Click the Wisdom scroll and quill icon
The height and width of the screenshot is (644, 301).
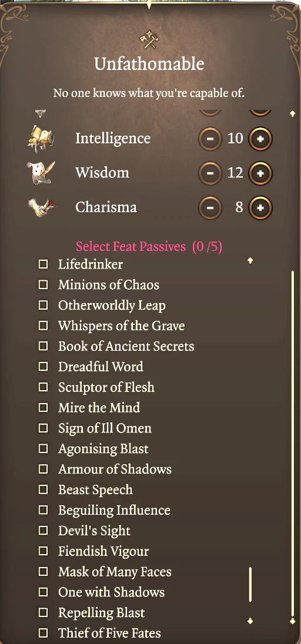coord(41,173)
